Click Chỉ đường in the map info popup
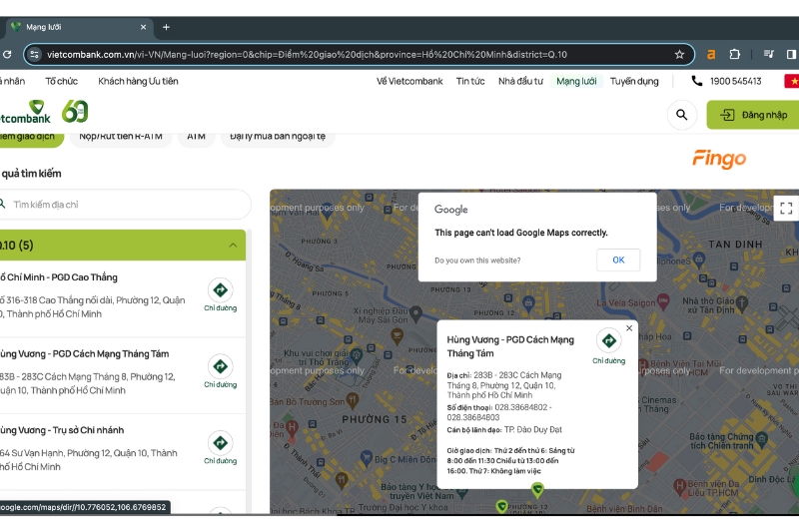Image resolution: width=799 pixels, height=532 pixels. pyautogui.click(x=609, y=346)
